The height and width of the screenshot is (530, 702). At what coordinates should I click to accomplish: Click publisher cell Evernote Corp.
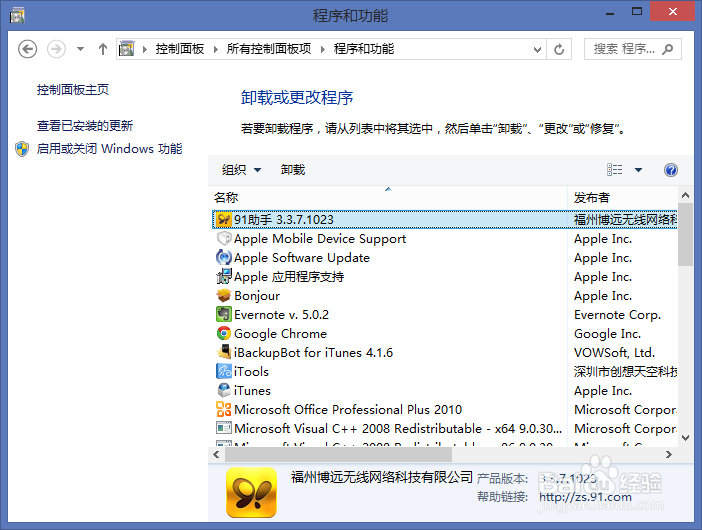coord(617,315)
